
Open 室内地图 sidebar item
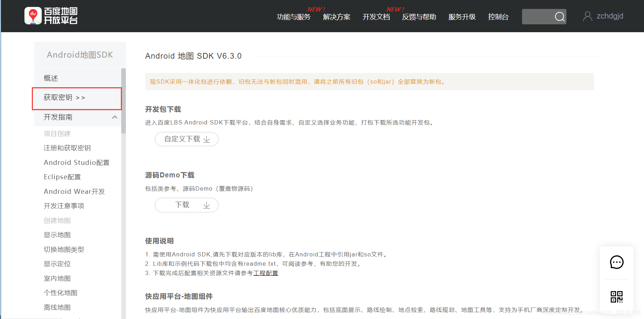pos(57,278)
